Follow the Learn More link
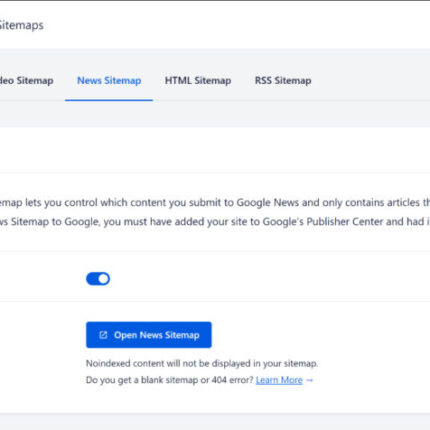430x430 pixels. 279,380
